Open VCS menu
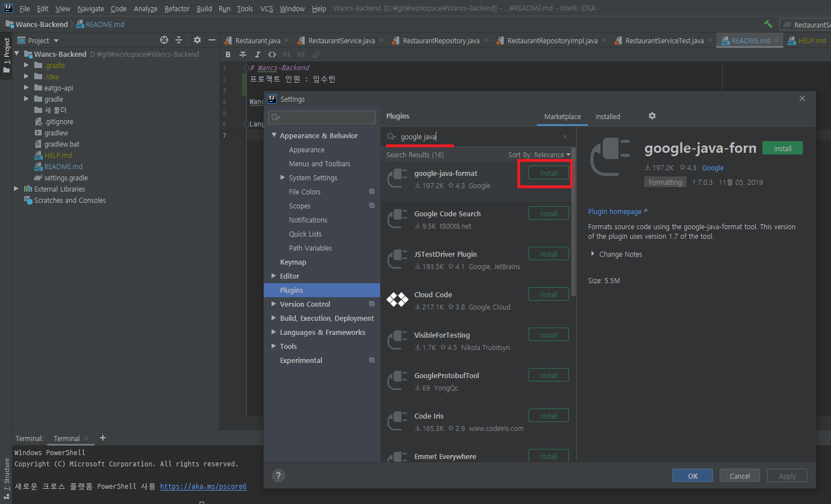831x504 pixels. (x=267, y=8)
